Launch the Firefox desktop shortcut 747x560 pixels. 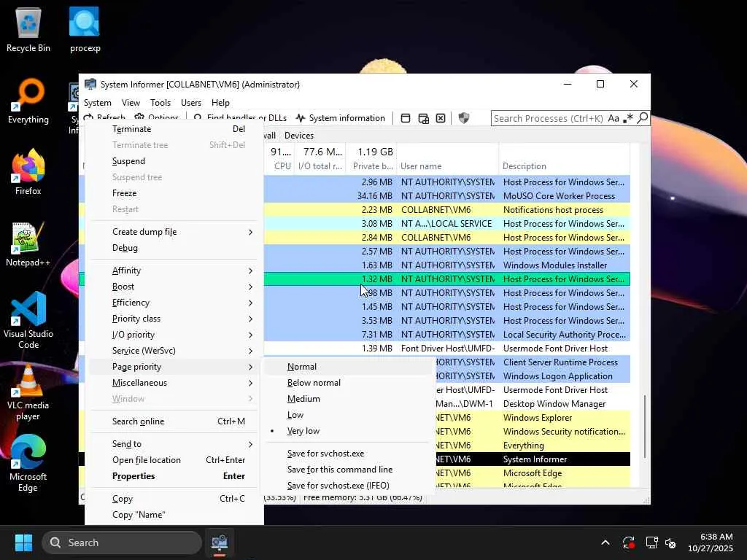point(28,172)
